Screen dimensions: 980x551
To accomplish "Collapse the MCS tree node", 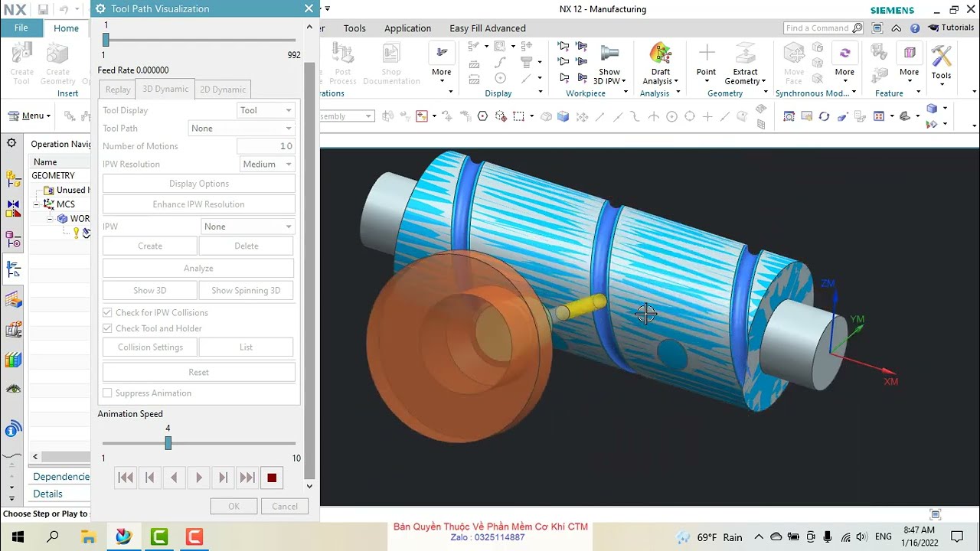I will [36, 204].
